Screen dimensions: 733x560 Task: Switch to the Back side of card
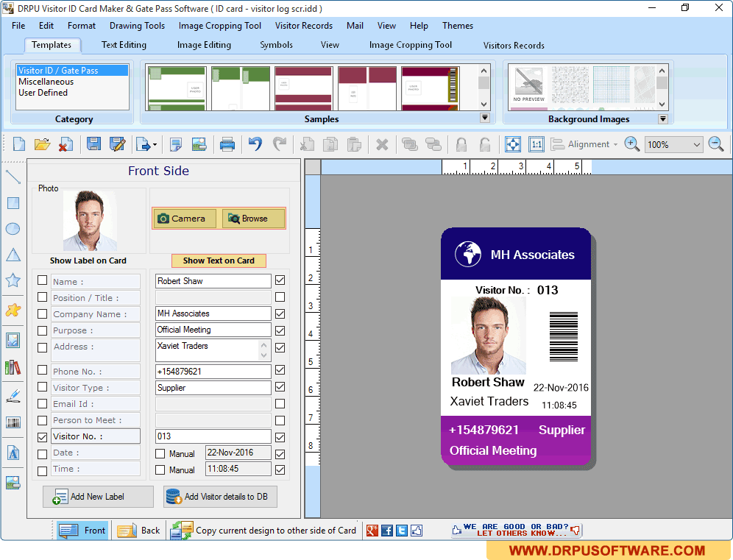(138, 531)
